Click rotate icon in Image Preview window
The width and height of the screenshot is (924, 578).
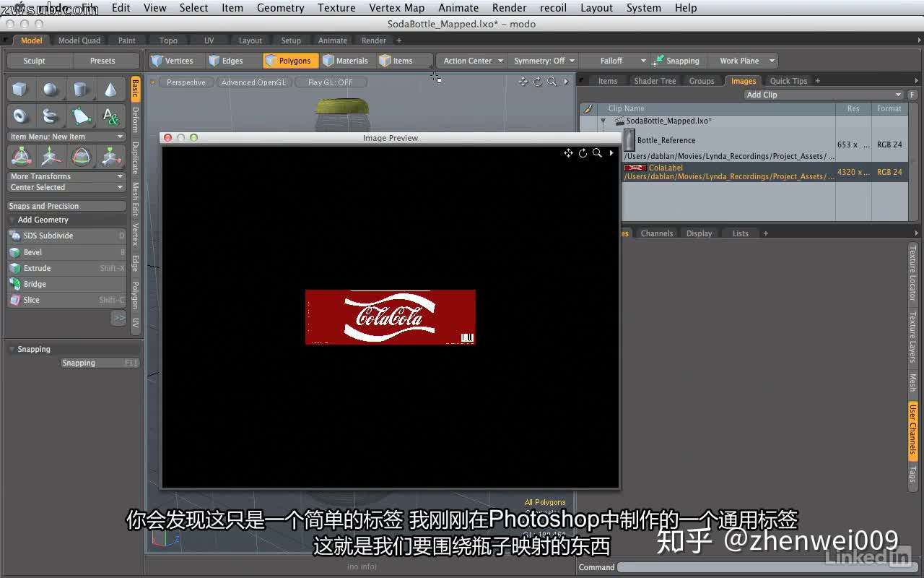click(583, 153)
